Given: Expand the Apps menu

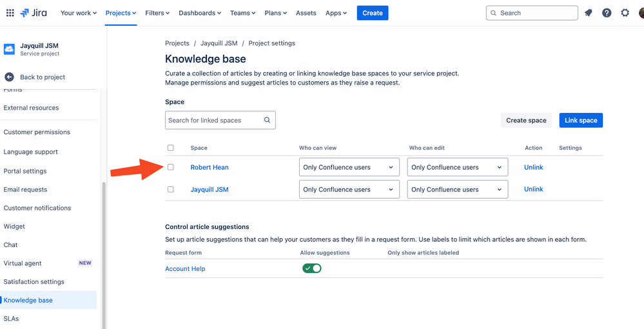Looking at the screenshot, I should click(x=336, y=13).
